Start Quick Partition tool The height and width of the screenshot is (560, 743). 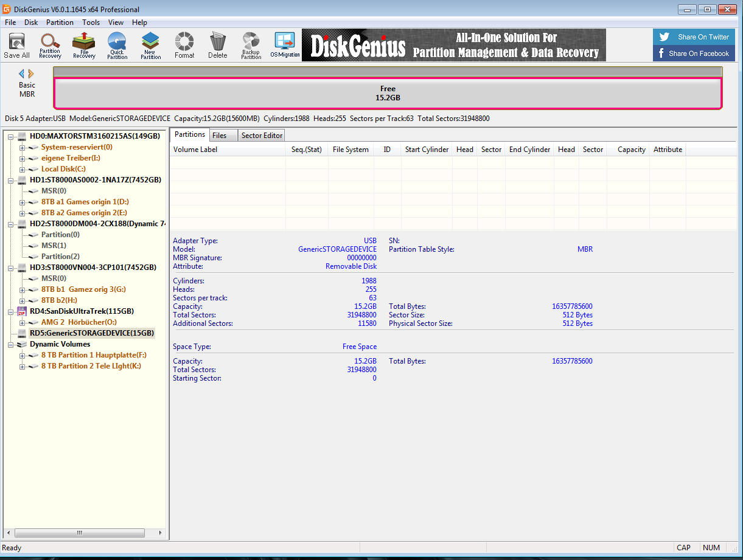[117, 46]
